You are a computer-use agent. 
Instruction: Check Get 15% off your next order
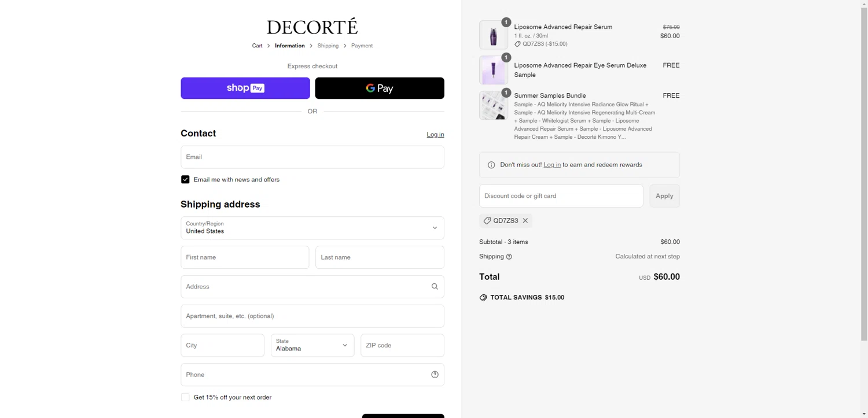[185, 397]
